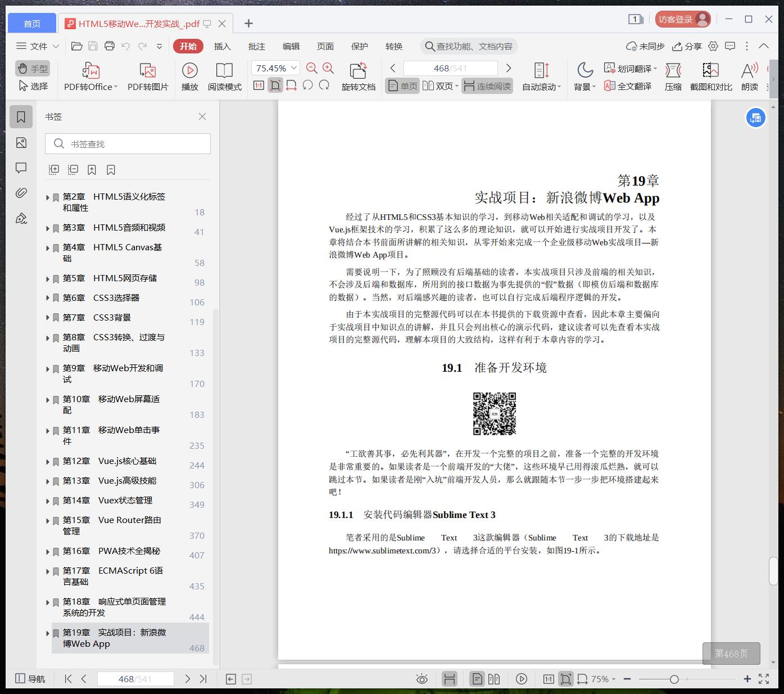784x694 pixels.
Task: Toggle fit-width view in toolbar
Action: (291, 85)
